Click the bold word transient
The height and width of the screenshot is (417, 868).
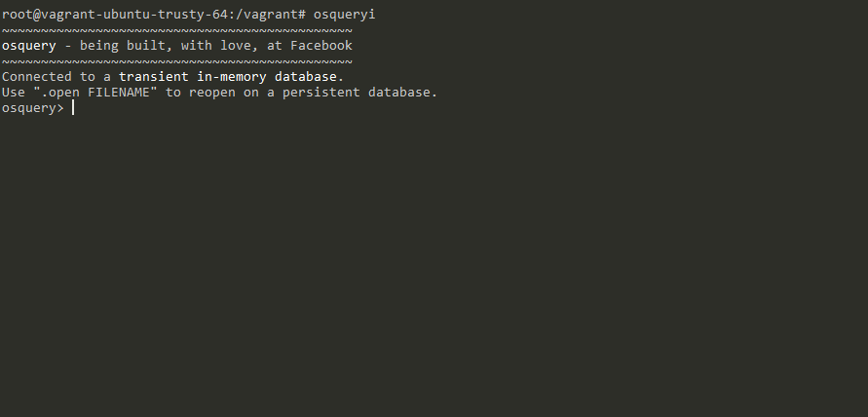click(154, 76)
